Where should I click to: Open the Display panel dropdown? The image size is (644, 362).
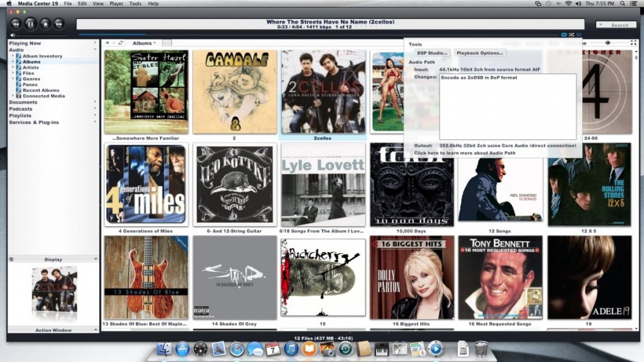click(x=96, y=259)
